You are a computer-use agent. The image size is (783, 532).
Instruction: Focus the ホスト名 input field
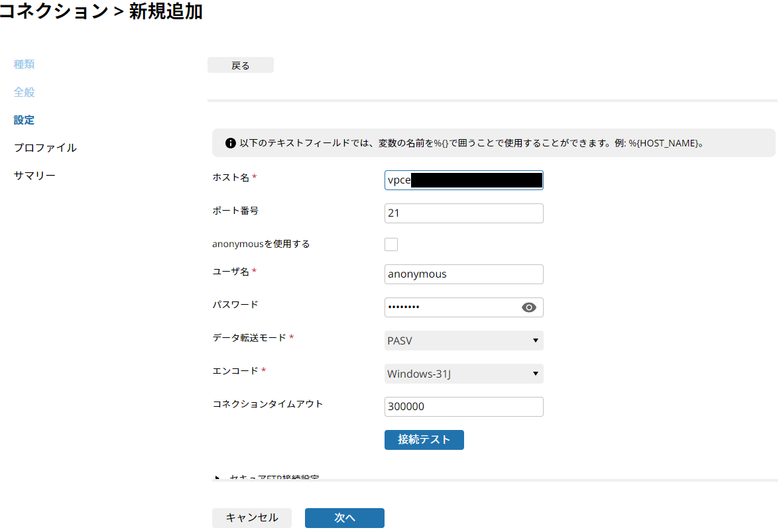(x=463, y=180)
